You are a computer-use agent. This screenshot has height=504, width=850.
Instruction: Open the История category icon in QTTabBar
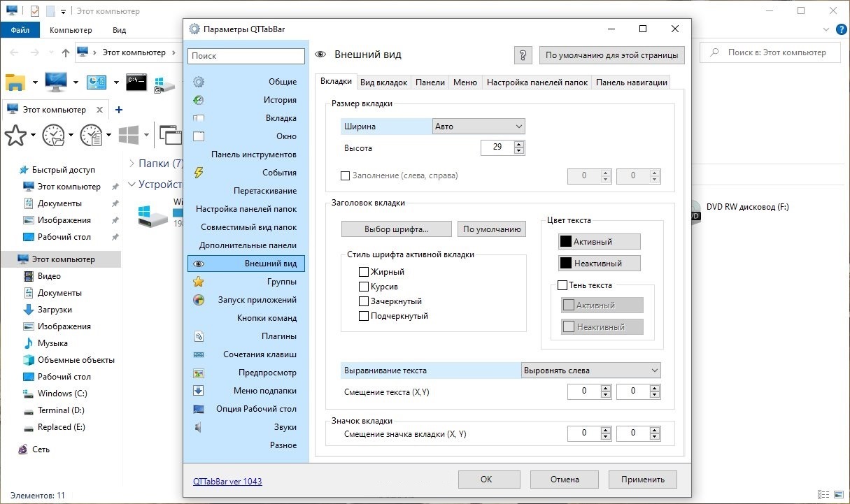coord(199,100)
